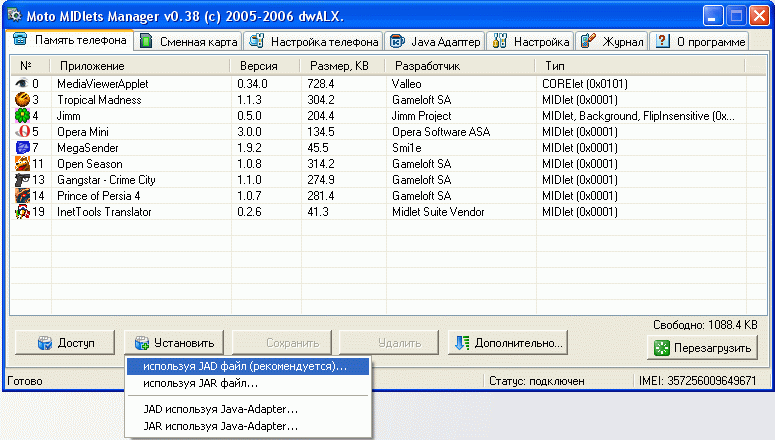Click the InetTools Translator icon
The image size is (775, 440).
[x=22, y=212]
